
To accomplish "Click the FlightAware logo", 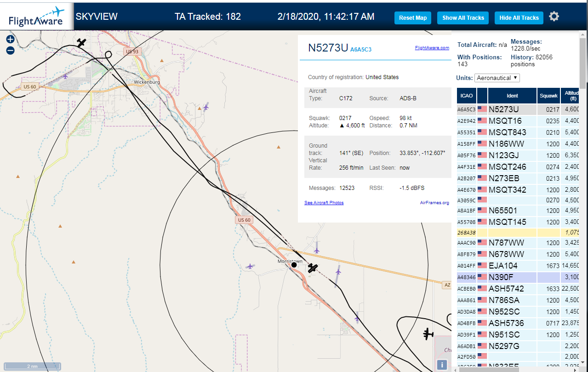I will tap(37, 17).
